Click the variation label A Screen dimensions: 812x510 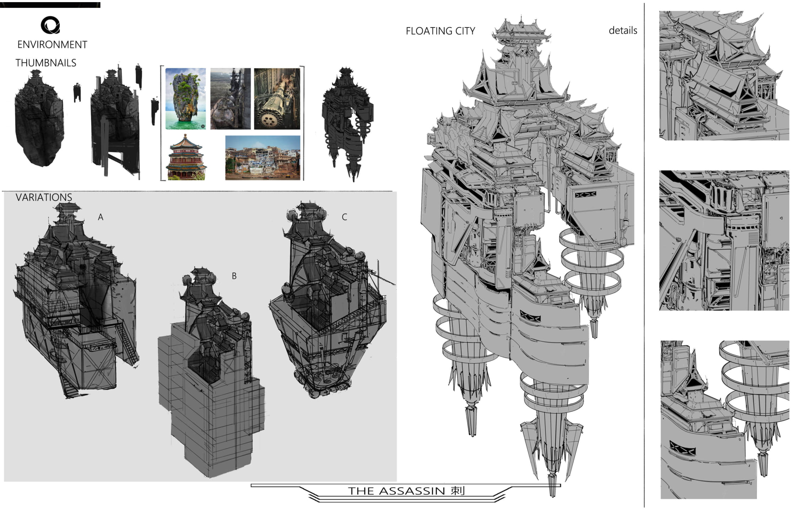tap(101, 217)
